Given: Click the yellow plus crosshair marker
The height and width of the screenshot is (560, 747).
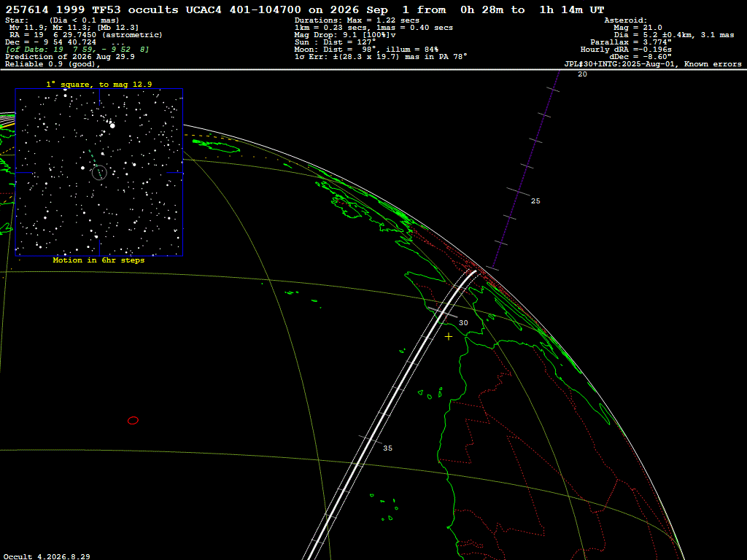Looking at the screenshot, I should (449, 337).
